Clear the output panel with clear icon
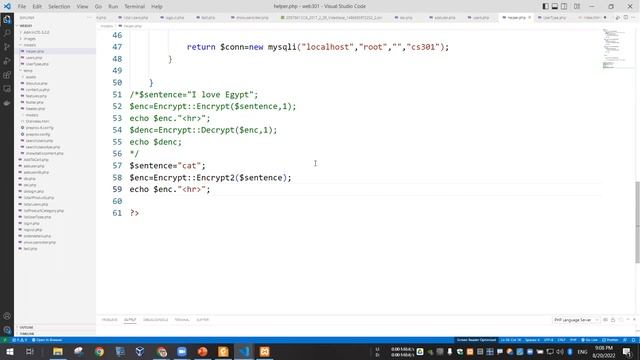The image size is (640, 360). pyautogui.click(x=605, y=320)
